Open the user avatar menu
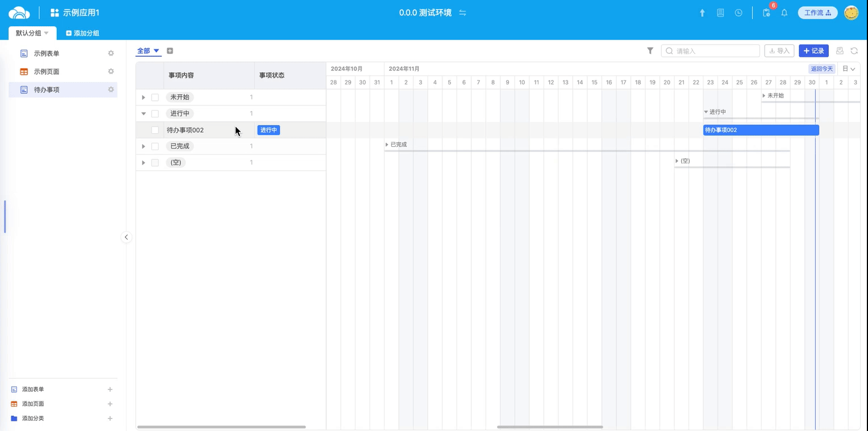 (851, 13)
